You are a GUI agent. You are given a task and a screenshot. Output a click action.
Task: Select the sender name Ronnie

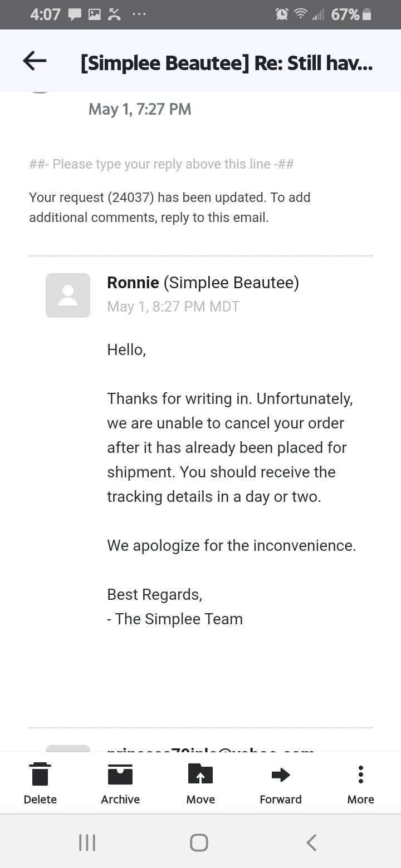click(x=133, y=283)
